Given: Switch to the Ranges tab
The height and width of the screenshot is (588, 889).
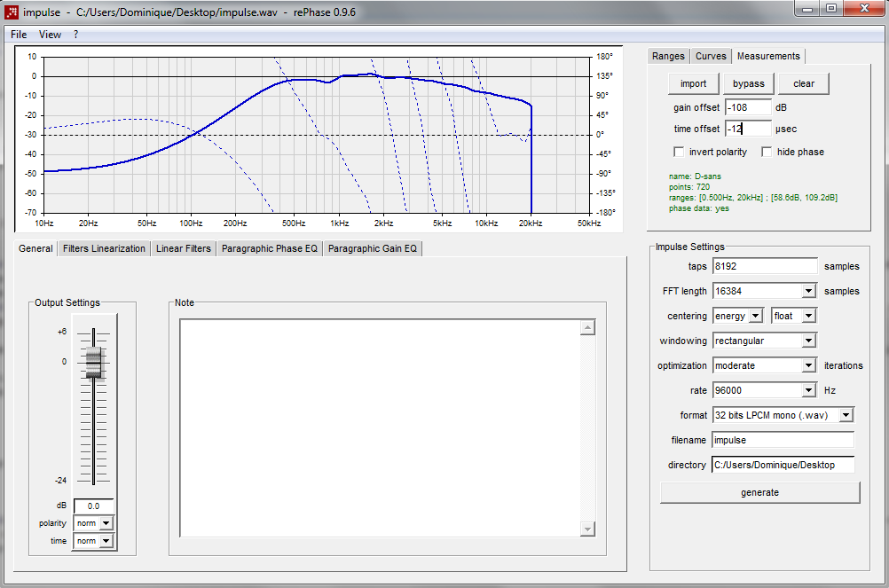Looking at the screenshot, I should coord(668,56).
